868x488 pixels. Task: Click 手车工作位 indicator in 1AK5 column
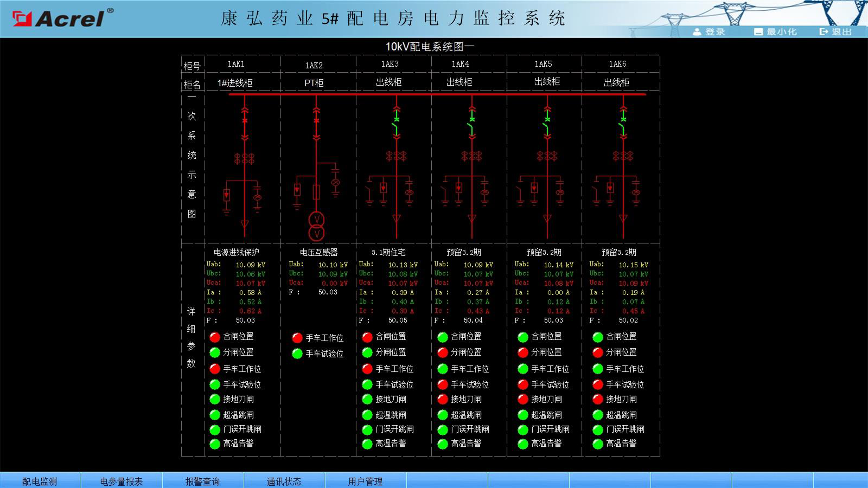(x=523, y=369)
